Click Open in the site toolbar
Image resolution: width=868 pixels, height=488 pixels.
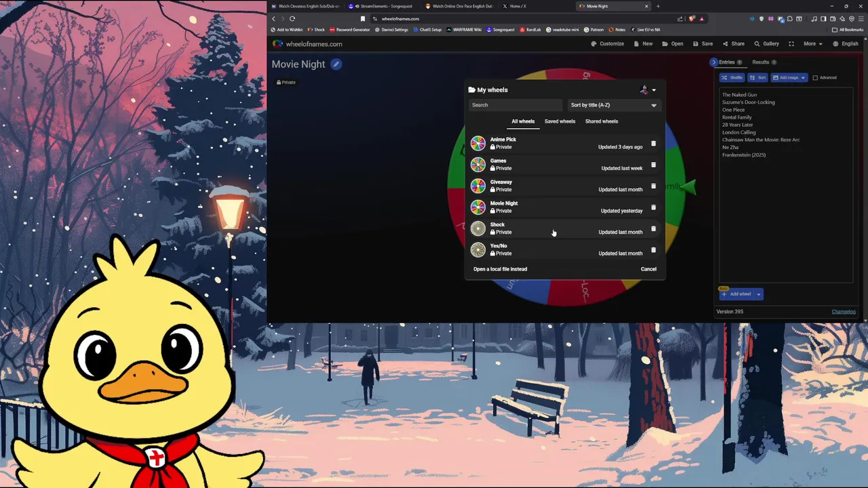click(x=673, y=44)
